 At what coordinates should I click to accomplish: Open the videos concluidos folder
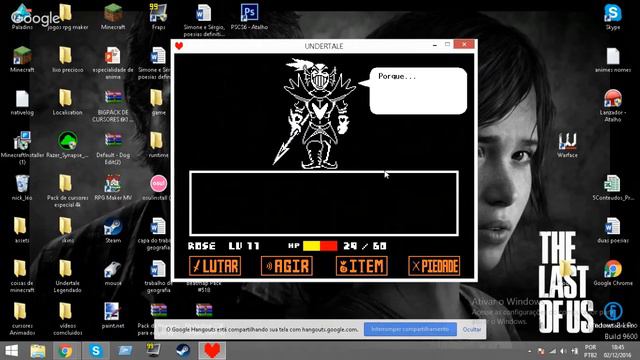point(67,319)
